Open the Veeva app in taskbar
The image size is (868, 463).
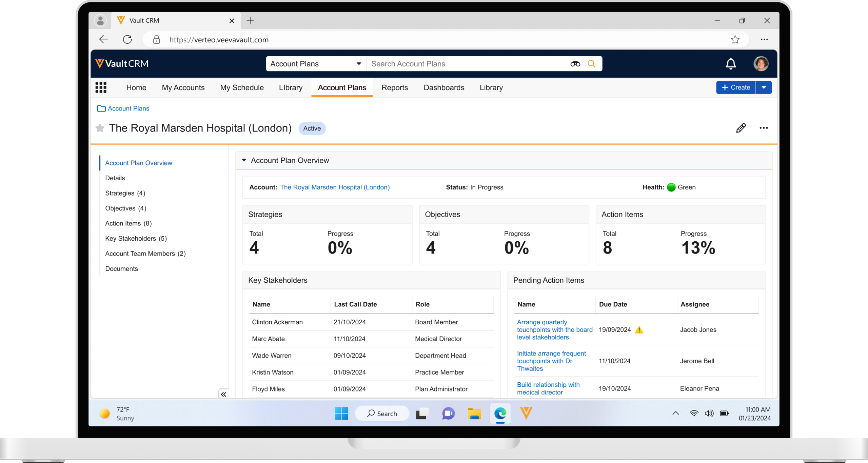526,414
